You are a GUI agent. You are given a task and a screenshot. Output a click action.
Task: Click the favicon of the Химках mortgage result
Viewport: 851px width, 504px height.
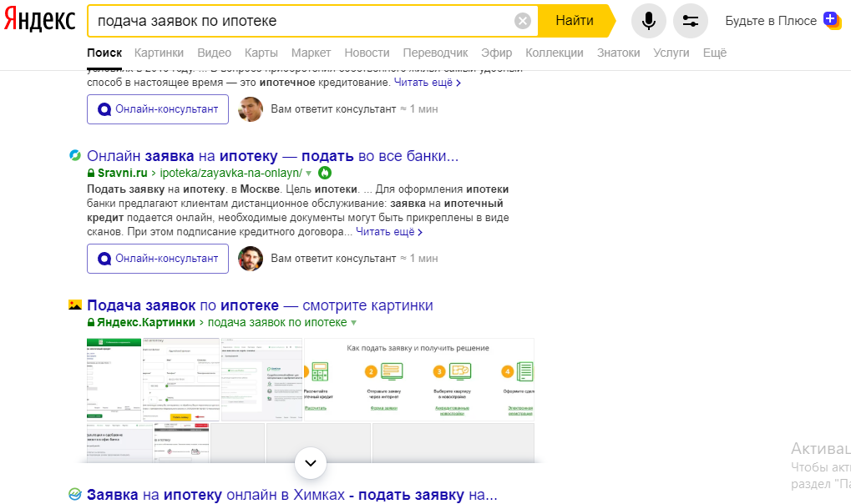tap(75, 494)
